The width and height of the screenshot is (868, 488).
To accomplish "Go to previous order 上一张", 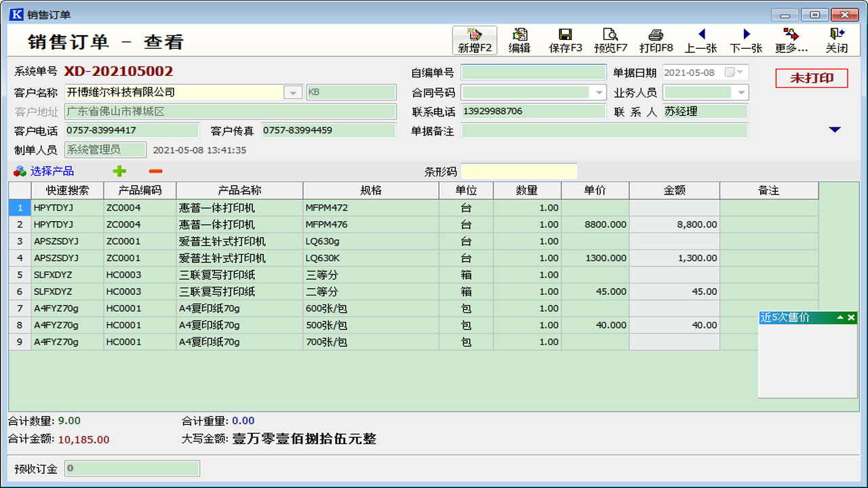I will (701, 40).
